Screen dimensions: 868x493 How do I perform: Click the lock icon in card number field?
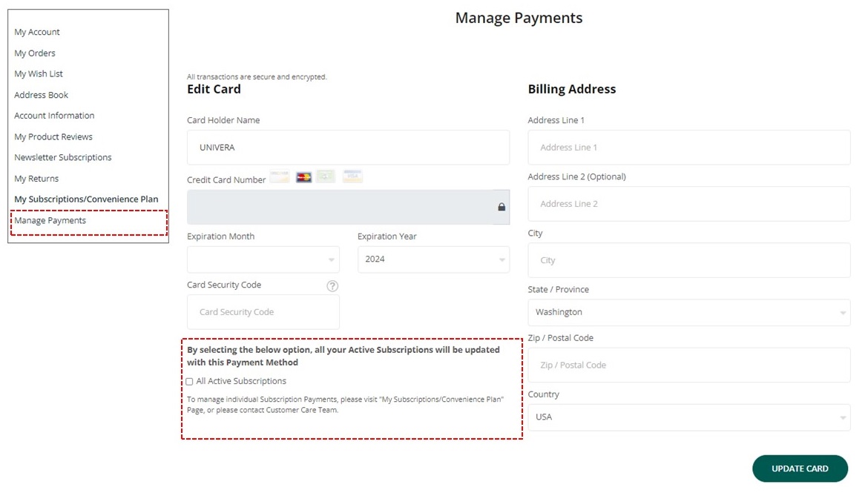(x=502, y=208)
